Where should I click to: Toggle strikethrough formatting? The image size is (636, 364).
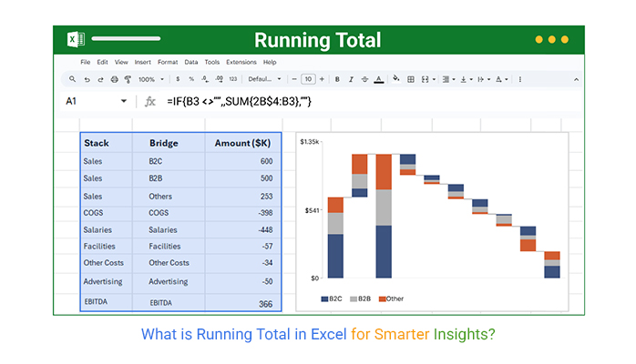(365, 79)
